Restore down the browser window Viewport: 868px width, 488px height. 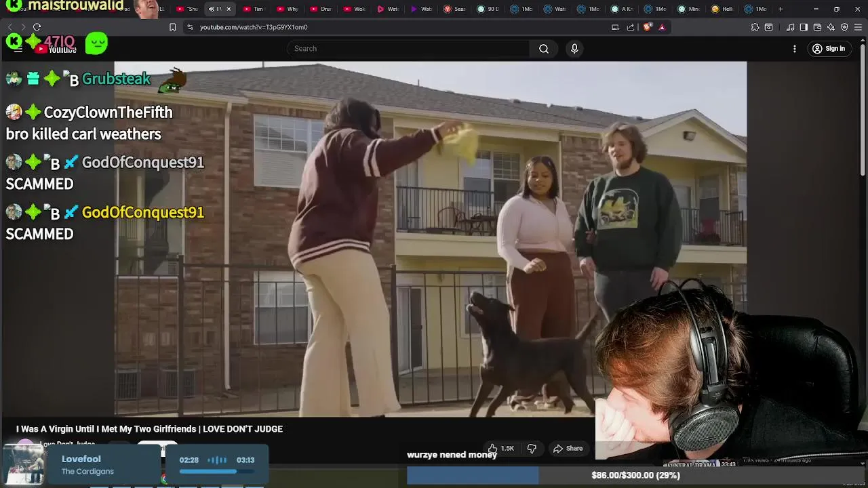837,9
